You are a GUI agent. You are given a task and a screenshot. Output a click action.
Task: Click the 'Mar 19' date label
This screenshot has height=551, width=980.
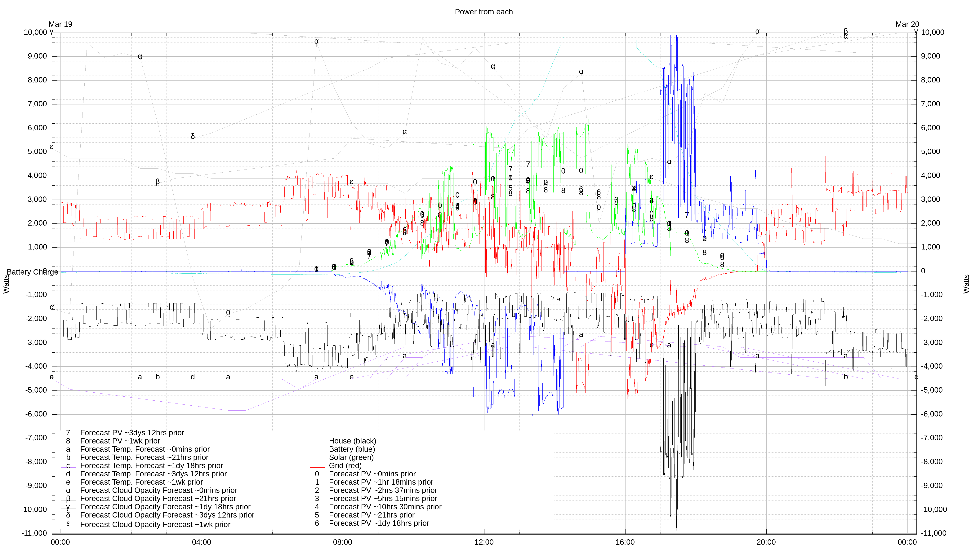coord(60,24)
